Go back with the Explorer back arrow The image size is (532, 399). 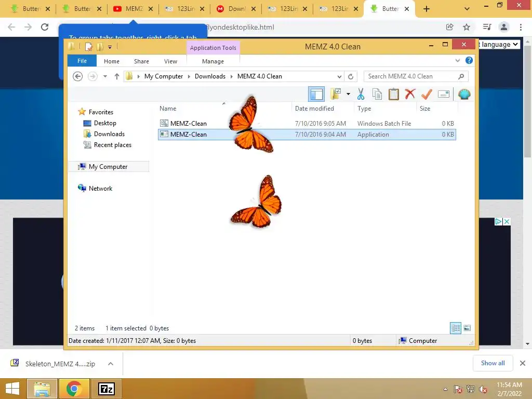click(x=78, y=76)
